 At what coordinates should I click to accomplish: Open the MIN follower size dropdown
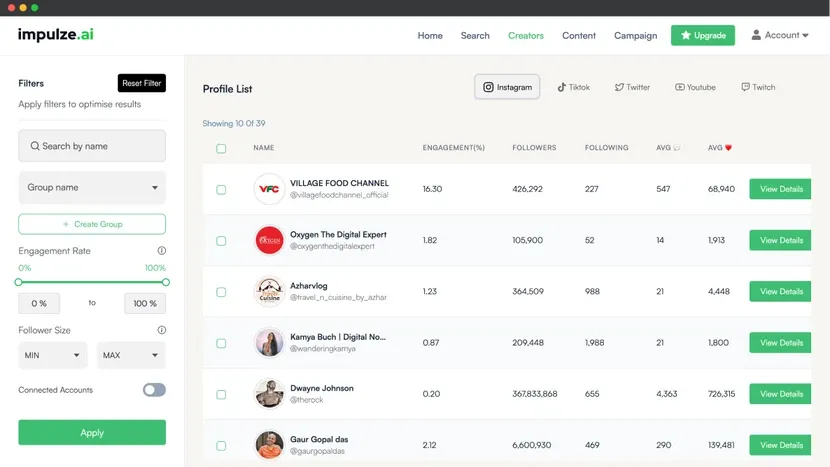[52, 355]
